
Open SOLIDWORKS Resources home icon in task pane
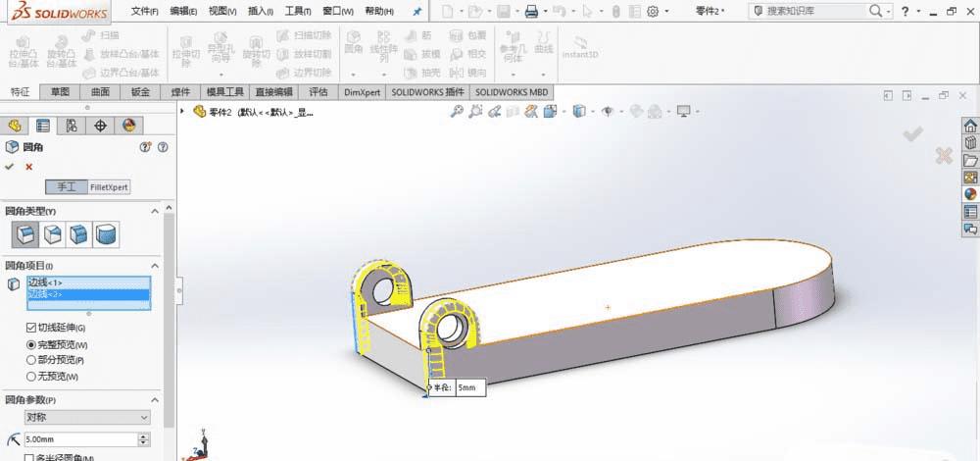click(x=970, y=125)
